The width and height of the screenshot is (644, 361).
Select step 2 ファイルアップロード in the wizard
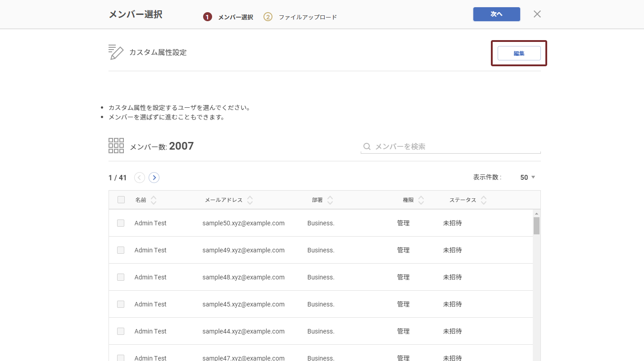click(x=300, y=17)
